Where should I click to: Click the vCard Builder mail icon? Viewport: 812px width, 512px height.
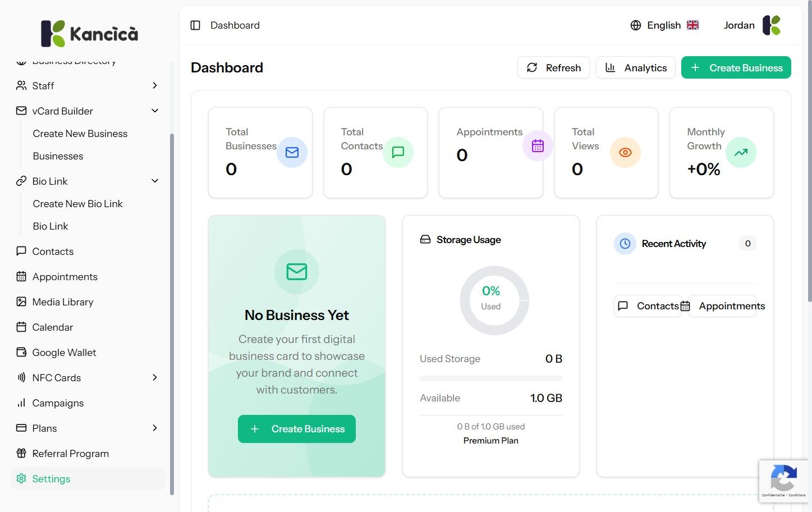pyautogui.click(x=21, y=111)
